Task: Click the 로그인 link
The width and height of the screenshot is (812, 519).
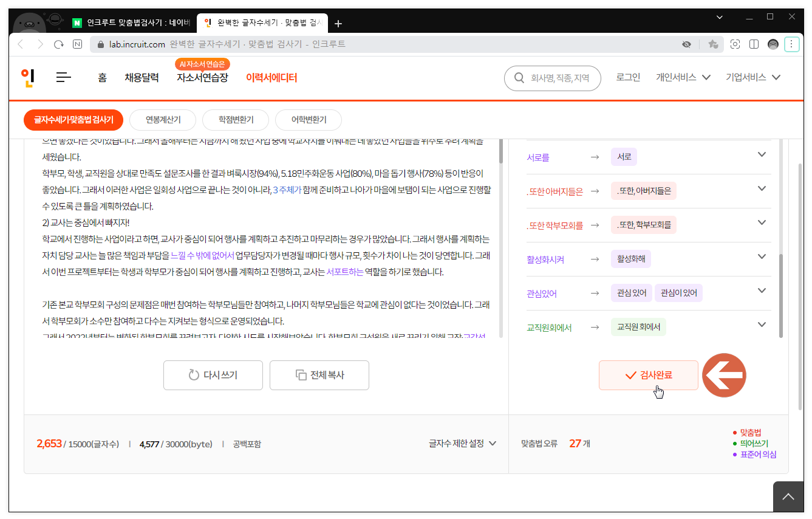Action: pos(628,77)
